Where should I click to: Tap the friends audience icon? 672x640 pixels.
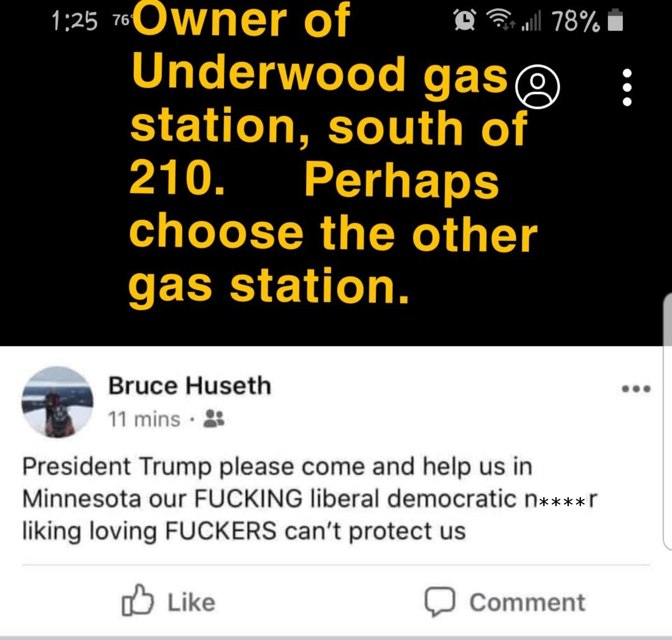(214, 418)
